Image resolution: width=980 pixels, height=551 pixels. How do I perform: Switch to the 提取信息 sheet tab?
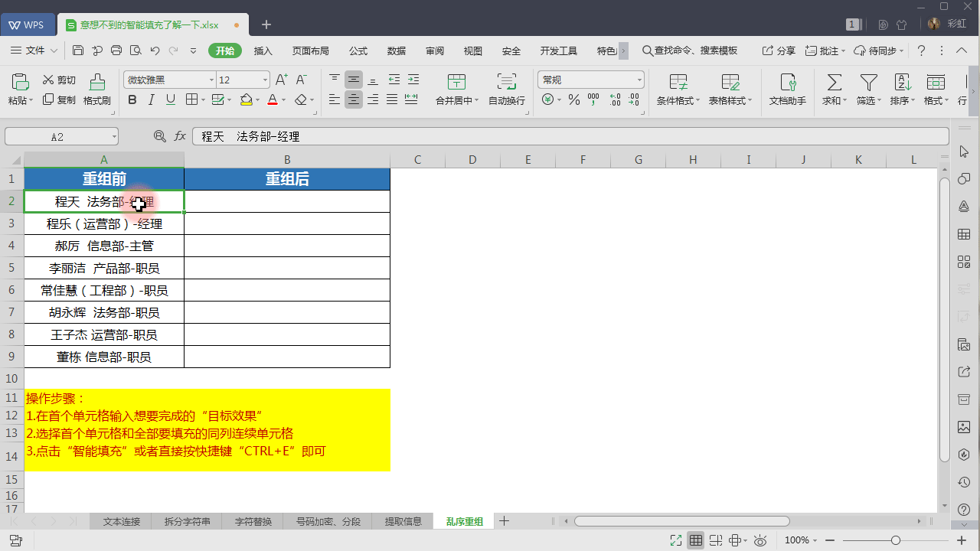pos(403,522)
